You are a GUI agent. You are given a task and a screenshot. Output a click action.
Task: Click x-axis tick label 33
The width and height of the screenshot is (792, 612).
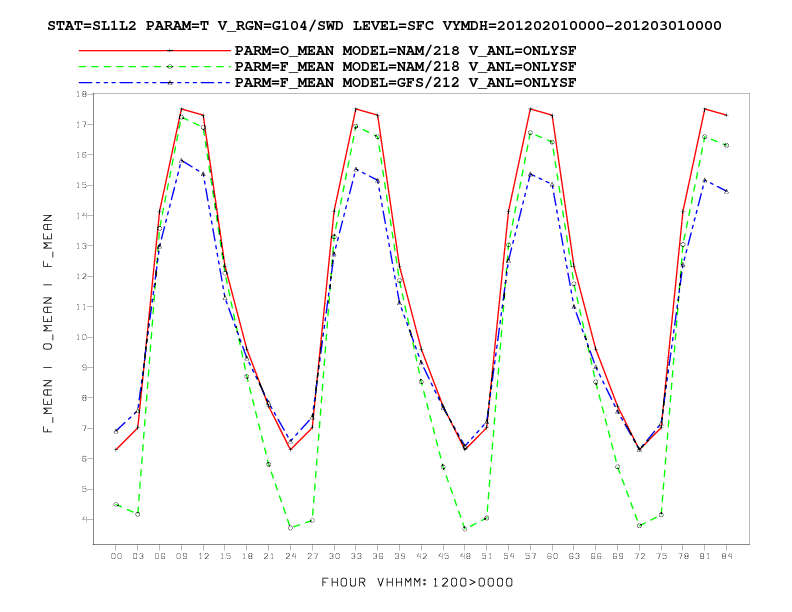356,556
